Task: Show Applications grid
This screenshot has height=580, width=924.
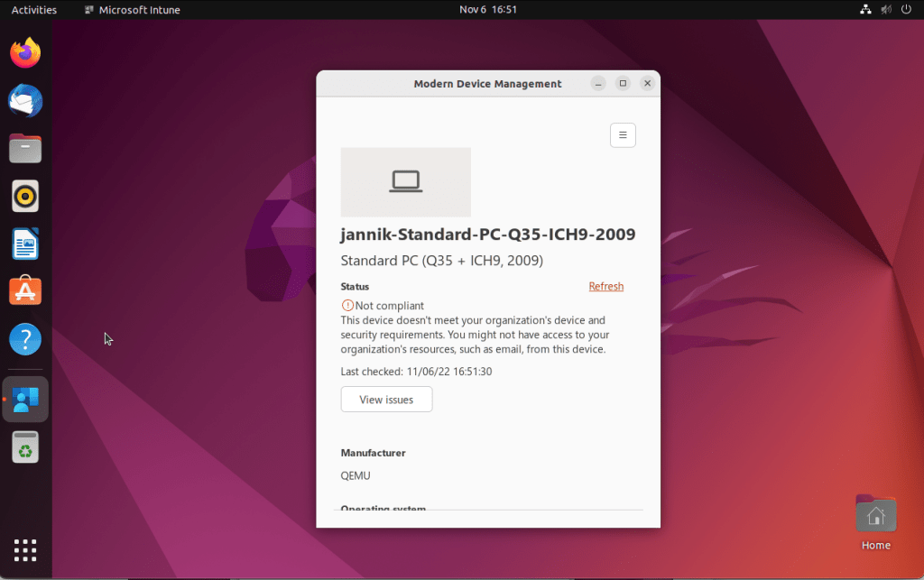Action: pyautogui.click(x=25, y=549)
